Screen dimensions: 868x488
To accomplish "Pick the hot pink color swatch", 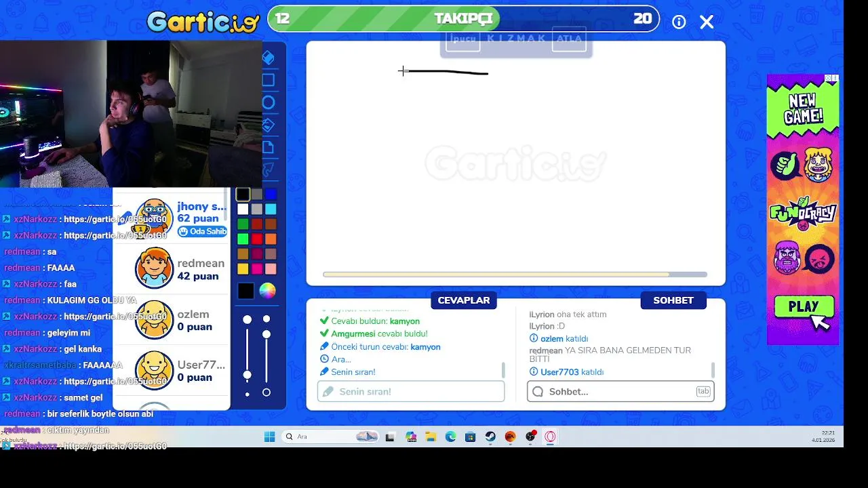I will click(257, 269).
